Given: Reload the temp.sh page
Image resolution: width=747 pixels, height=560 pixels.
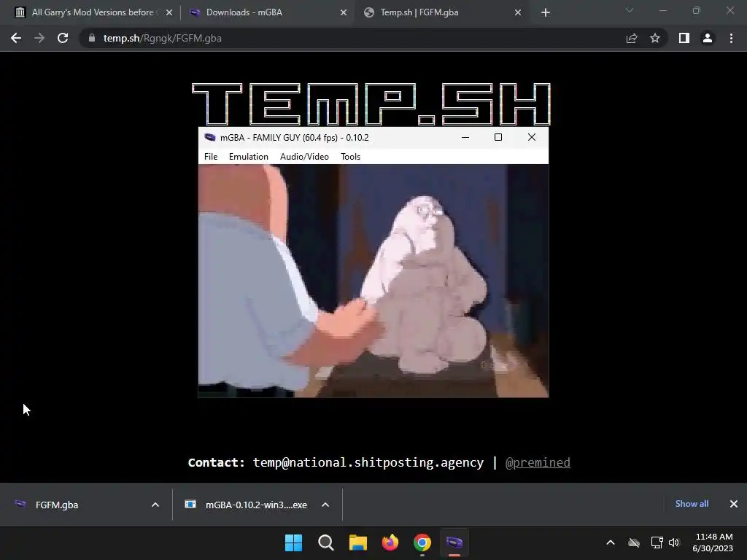Looking at the screenshot, I should (63, 38).
